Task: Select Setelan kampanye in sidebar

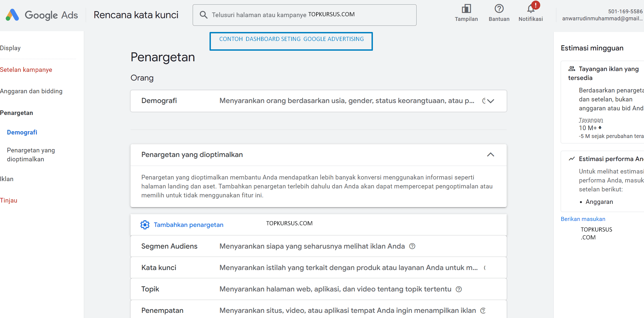Action: point(26,70)
